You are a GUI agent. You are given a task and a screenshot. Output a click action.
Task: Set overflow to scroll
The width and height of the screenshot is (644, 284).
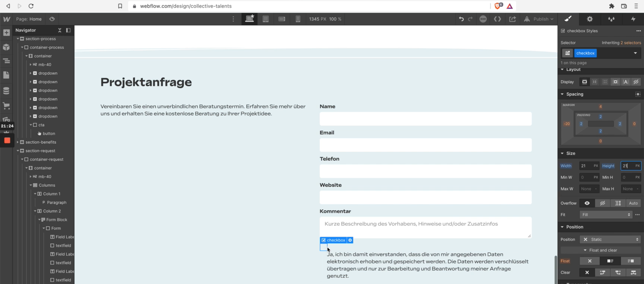(618, 203)
